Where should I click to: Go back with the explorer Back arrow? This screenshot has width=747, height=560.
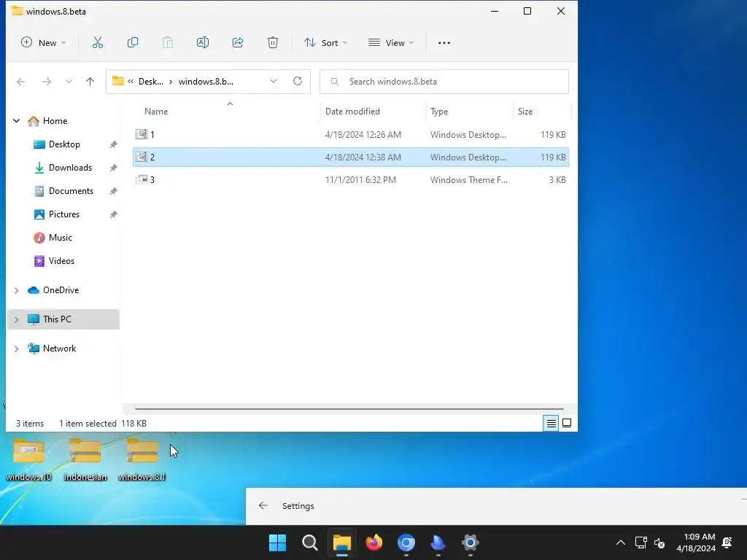pyautogui.click(x=21, y=82)
